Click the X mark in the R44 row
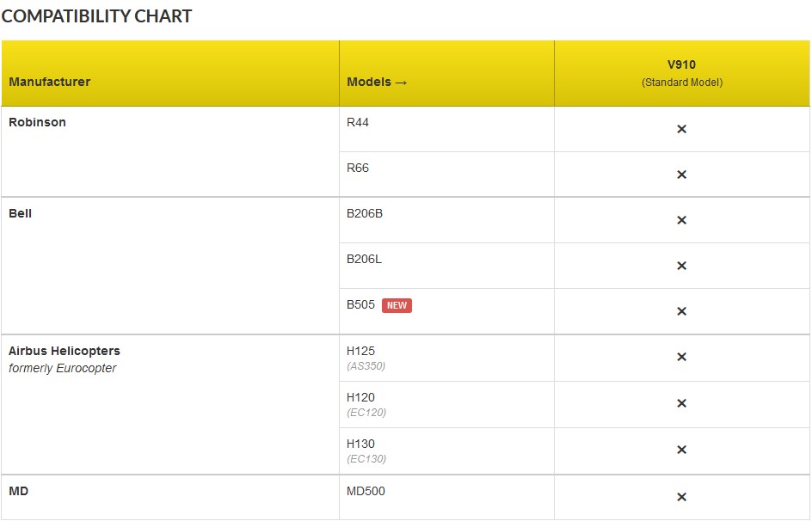The image size is (812, 521). [681, 129]
